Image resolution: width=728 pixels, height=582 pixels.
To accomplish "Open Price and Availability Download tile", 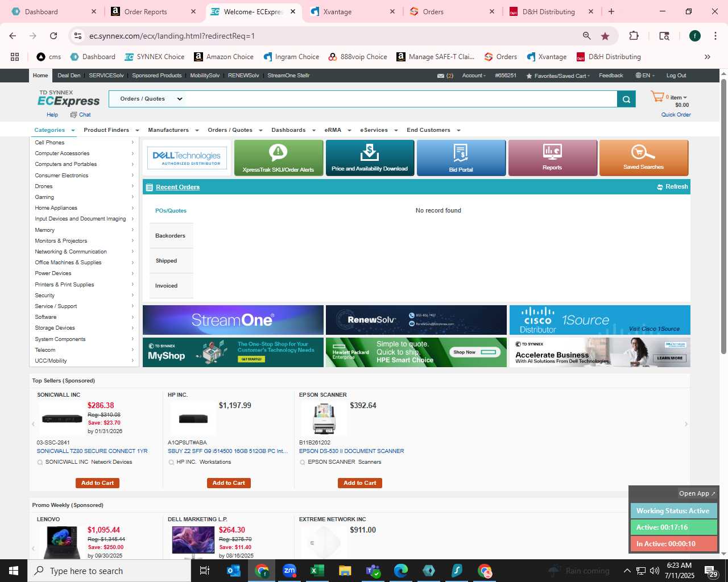I will [370, 158].
